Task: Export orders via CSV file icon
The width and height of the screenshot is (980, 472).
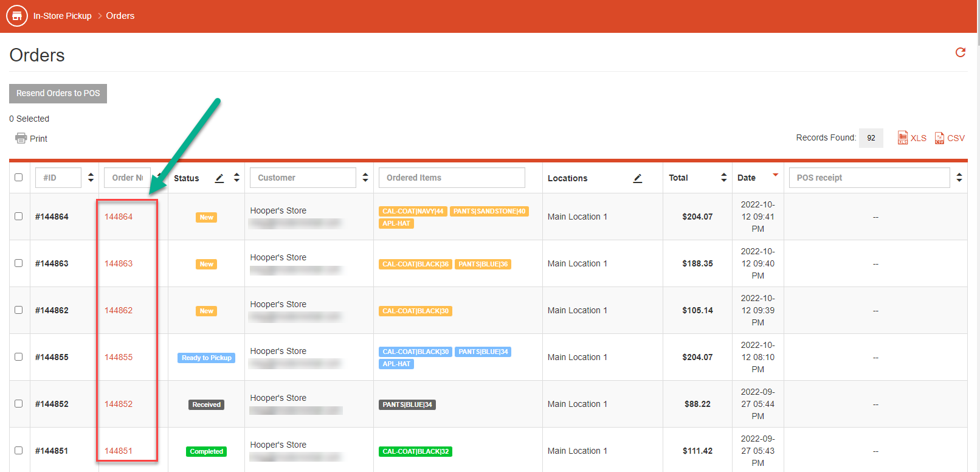Action: click(939, 138)
